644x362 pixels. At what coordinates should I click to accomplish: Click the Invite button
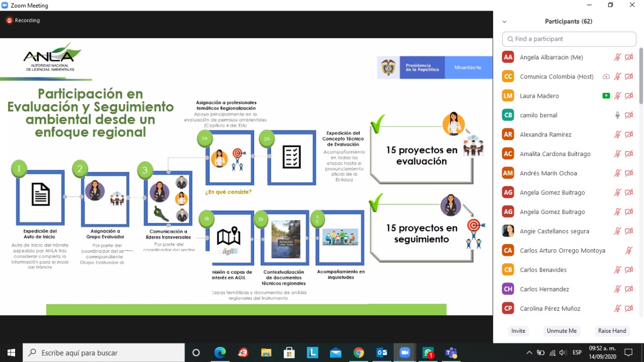518,331
